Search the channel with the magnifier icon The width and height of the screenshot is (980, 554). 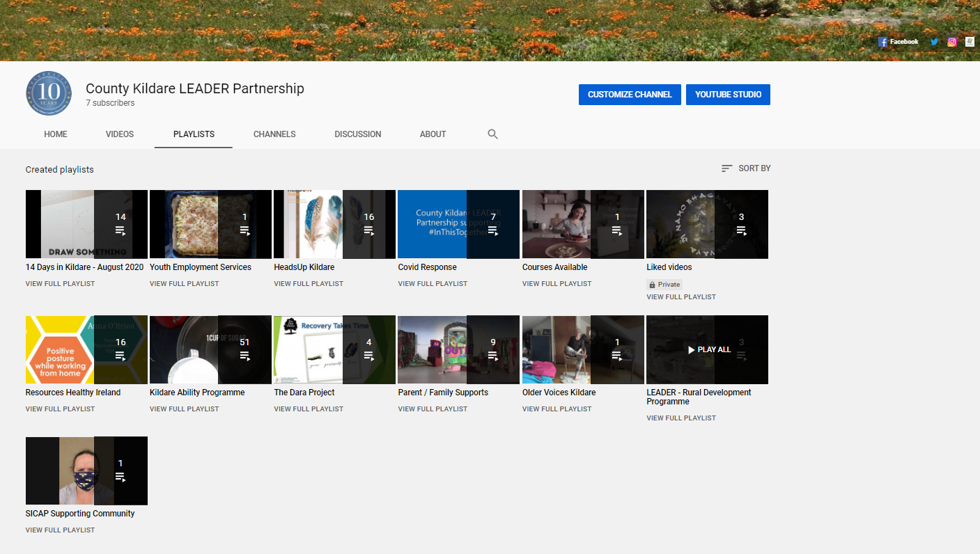point(493,134)
